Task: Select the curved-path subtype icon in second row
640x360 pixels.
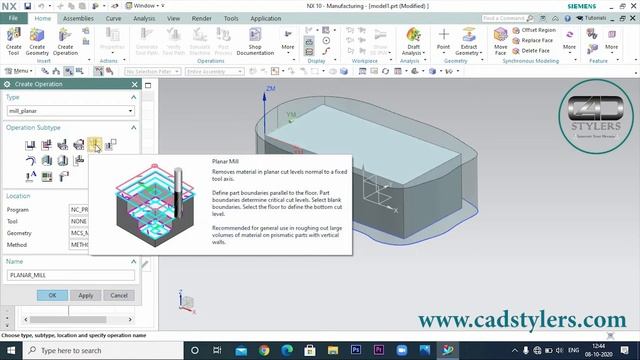Action: click(30, 160)
